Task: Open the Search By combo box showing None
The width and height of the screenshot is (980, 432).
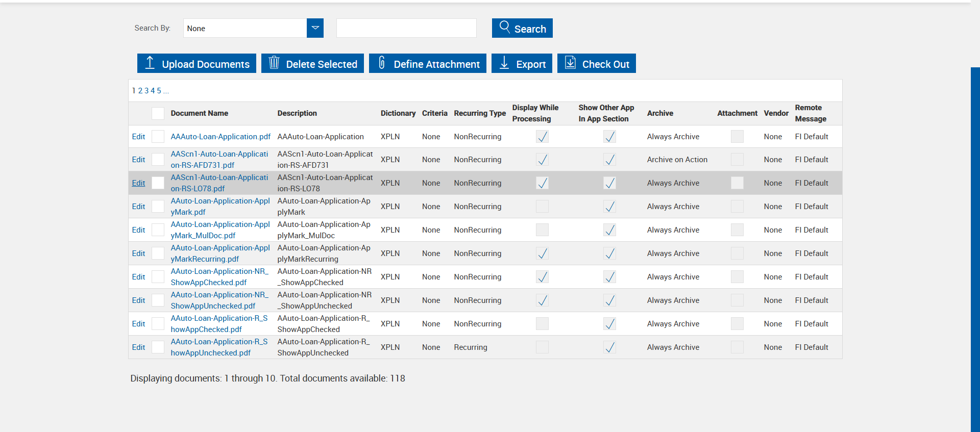Action: [x=245, y=28]
